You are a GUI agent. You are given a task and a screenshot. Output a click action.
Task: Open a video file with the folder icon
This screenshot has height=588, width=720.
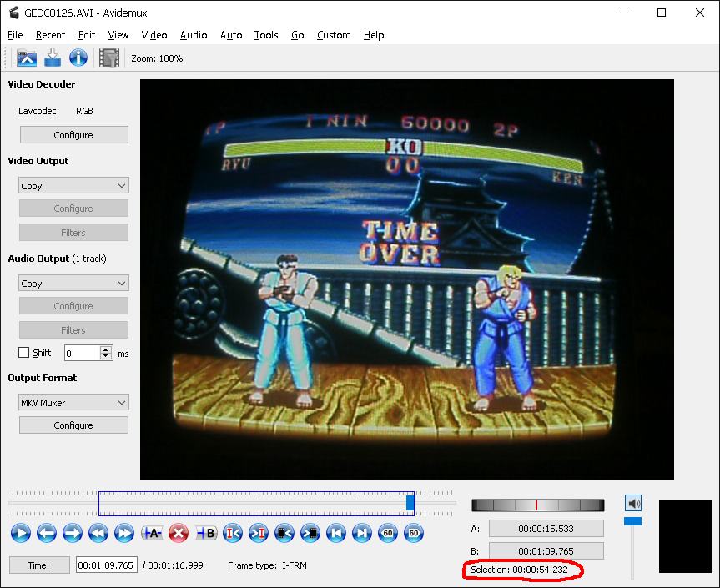(27, 58)
